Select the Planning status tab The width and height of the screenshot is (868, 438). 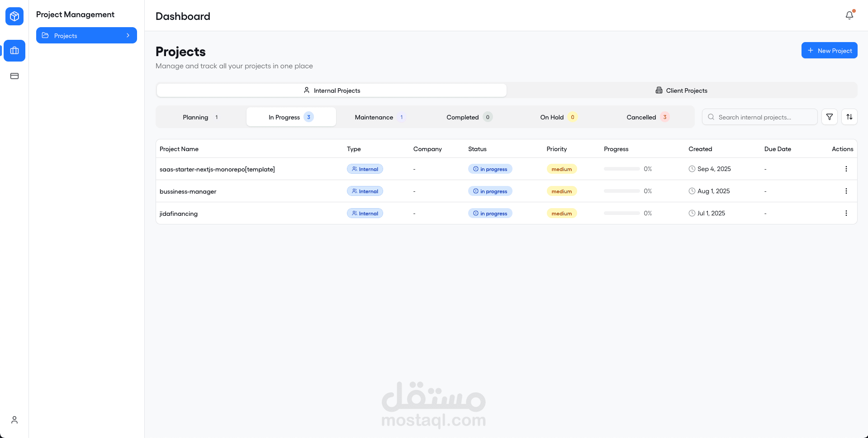click(201, 117)
